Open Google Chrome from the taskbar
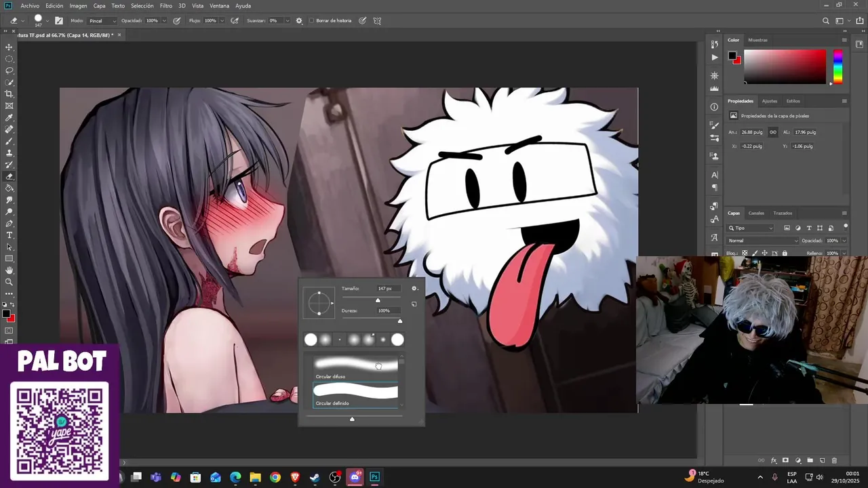This screenshot has height=488, width=868. [275, 477]
